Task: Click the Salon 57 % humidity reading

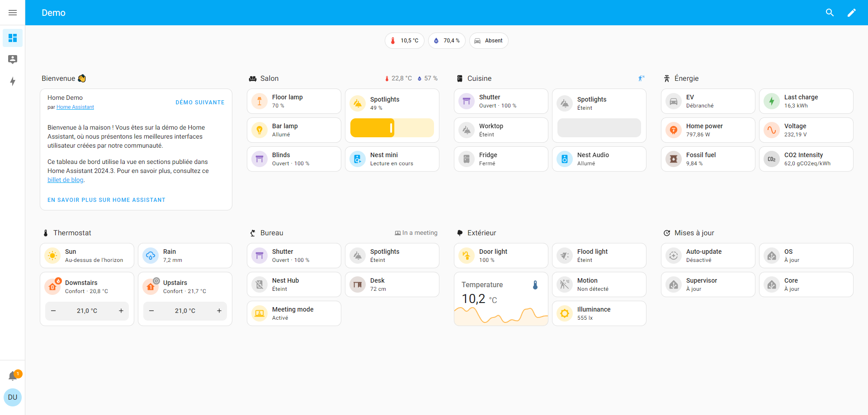Action: (x=428, y=79)
